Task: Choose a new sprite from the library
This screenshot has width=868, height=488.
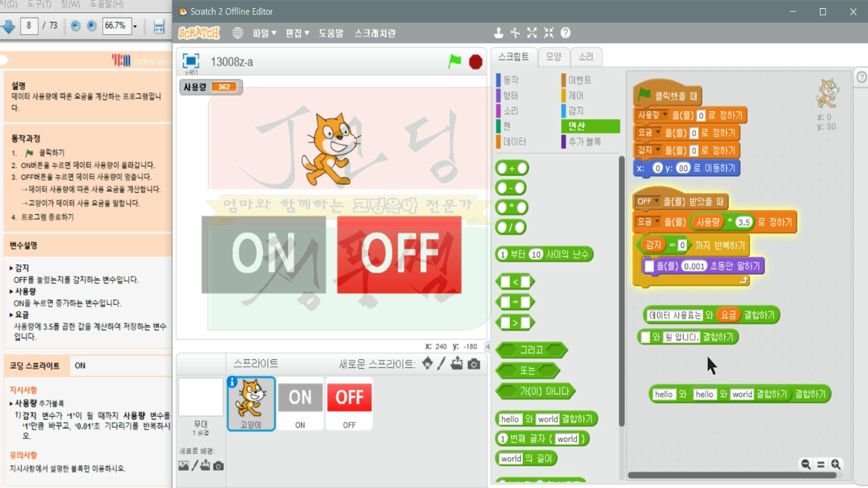Action: pos(427,364)
